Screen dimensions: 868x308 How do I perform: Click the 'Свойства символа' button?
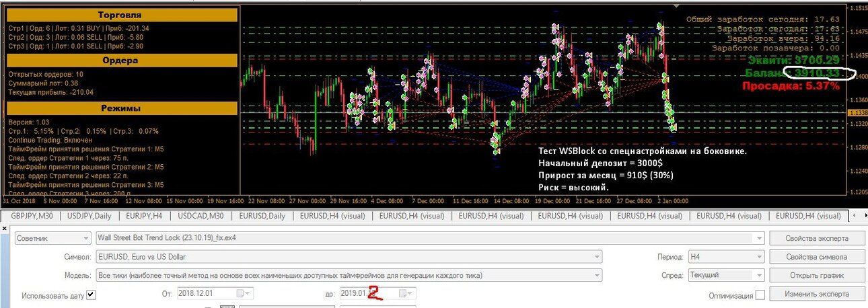pos(817,258)
